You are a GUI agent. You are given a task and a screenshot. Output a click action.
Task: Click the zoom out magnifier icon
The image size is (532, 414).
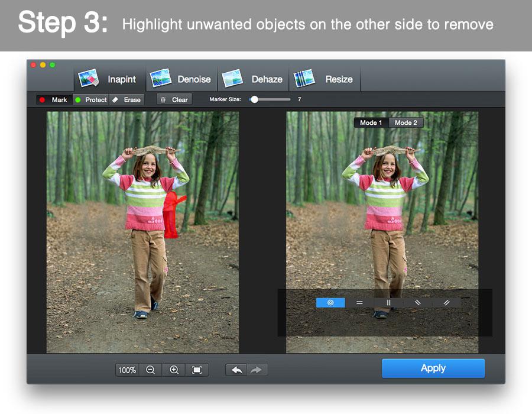(150, 370)
